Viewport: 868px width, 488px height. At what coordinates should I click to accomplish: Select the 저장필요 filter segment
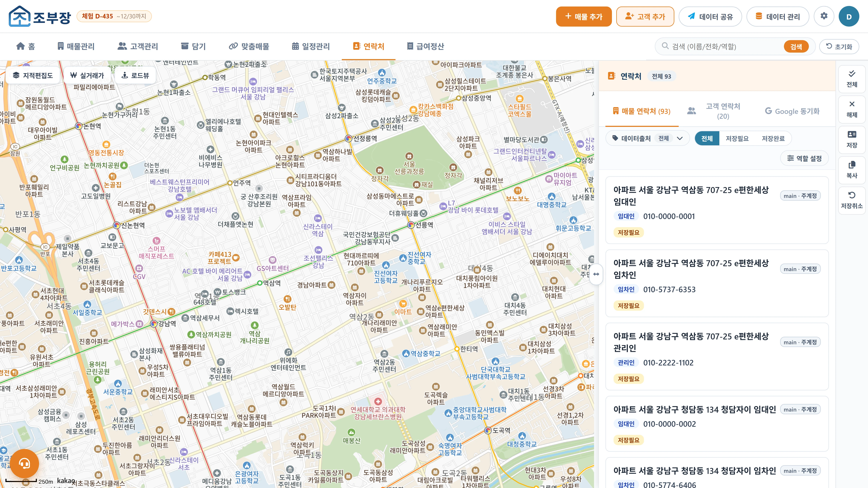737,138
